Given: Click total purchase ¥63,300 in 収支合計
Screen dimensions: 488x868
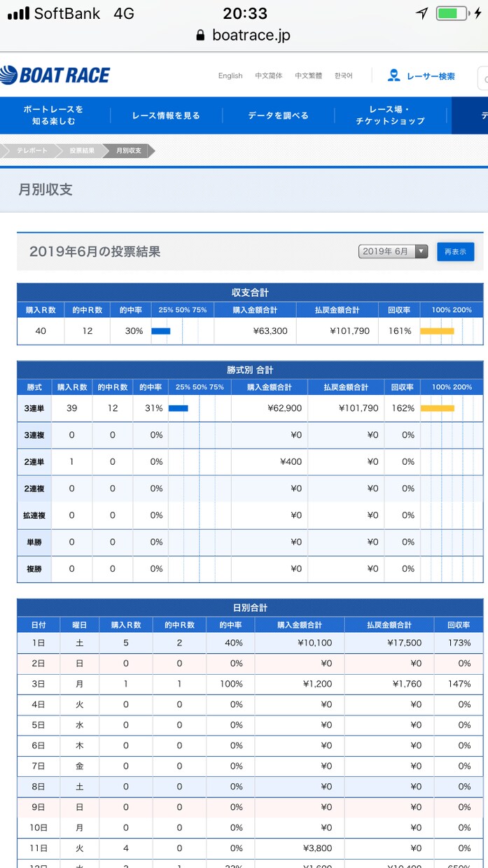Looking at the screenshot, I should tap(270, 331).
